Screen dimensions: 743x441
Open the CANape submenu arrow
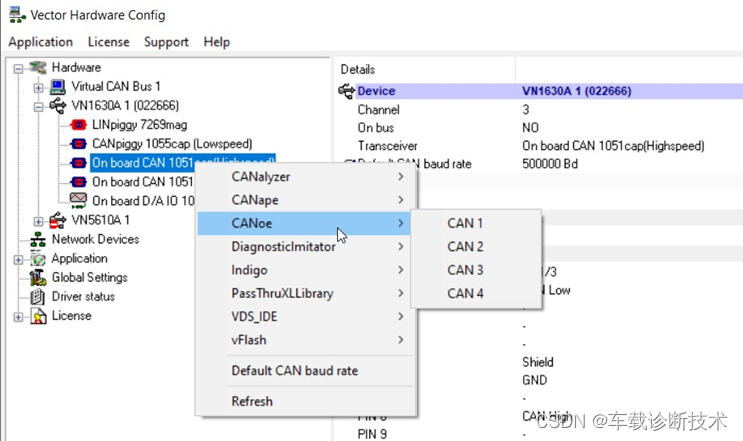[401, 200]
